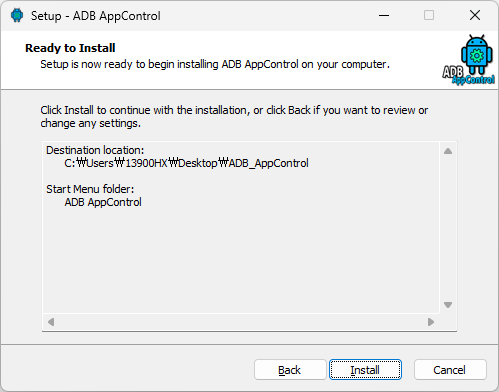The height and width of the screenshot is (392, 499).
Task: Cancel the ADB AppControl setup
Action: pos(450,370)
